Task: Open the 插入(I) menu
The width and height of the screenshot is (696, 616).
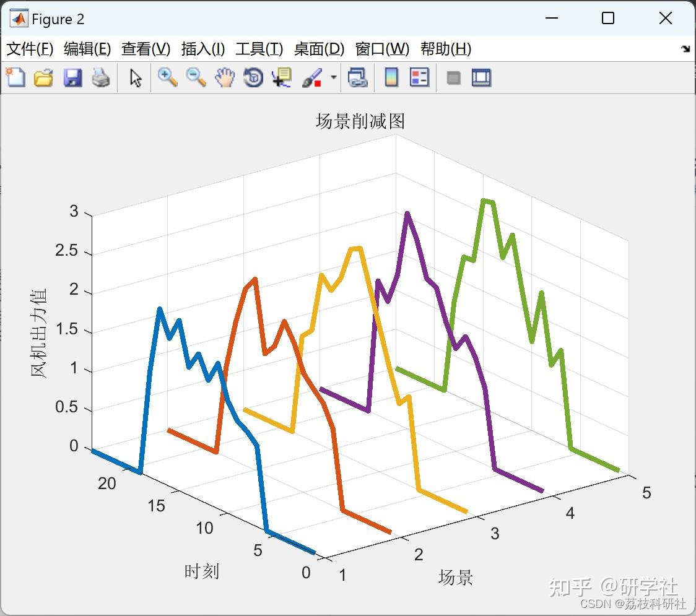Action: tap(202, 49)
